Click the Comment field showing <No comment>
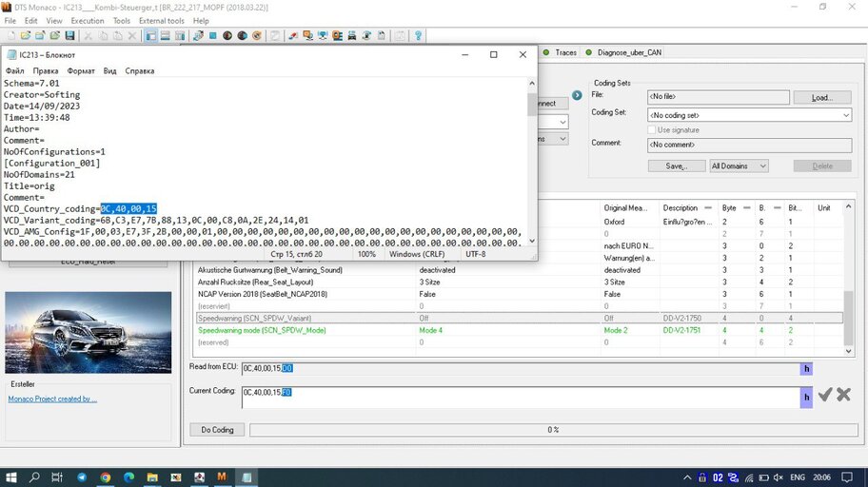The height and width of the screenshot is (487, 868). click(x=749, y=145)
